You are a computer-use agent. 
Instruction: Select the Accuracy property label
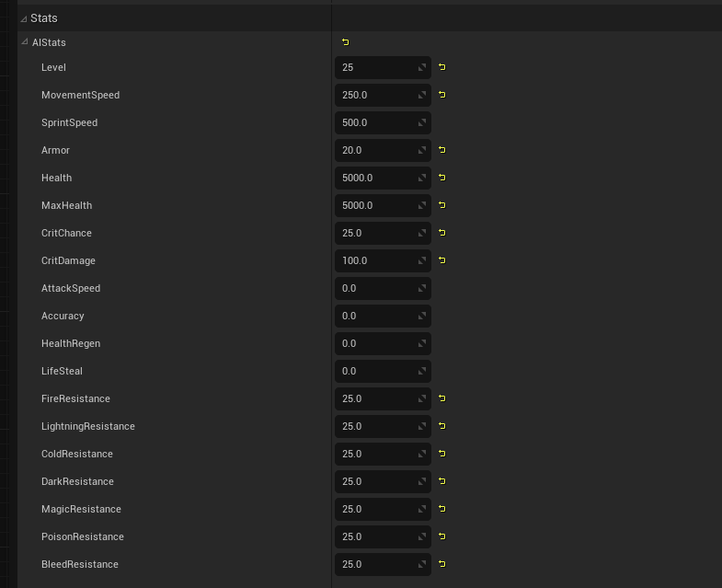(63, 317)
